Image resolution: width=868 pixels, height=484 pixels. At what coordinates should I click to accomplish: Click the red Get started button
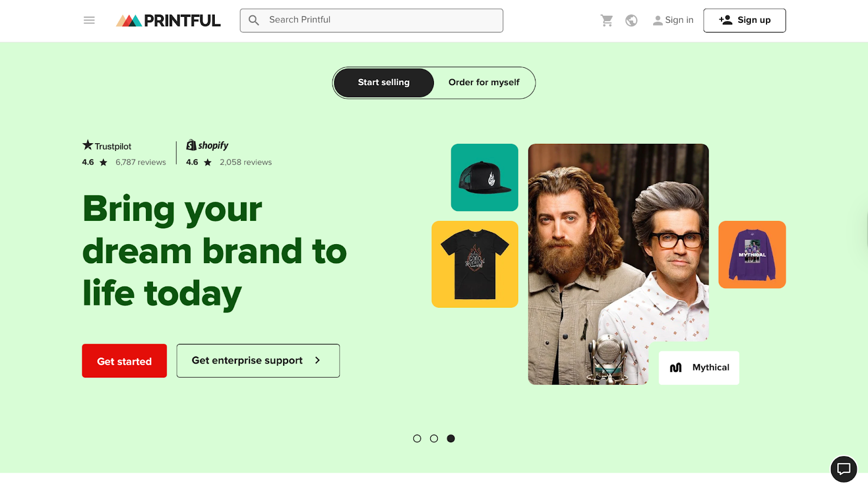pyautogui.click(x=124, y=361)
